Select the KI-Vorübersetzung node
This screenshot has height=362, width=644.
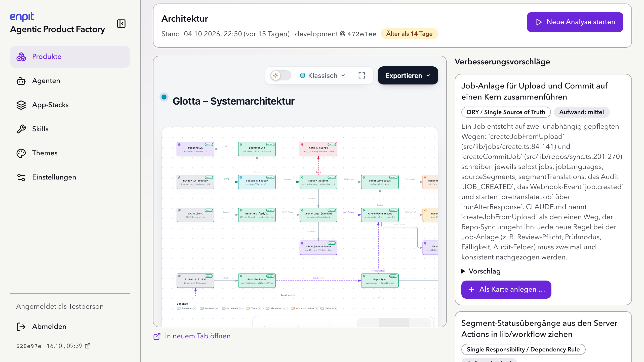point(380,215)
